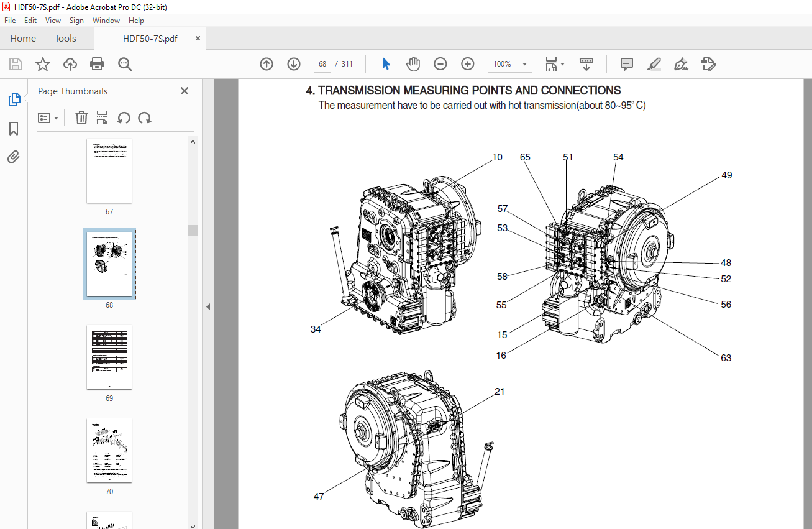Open the zoom level 100% dropdown

tap(524, 64)
